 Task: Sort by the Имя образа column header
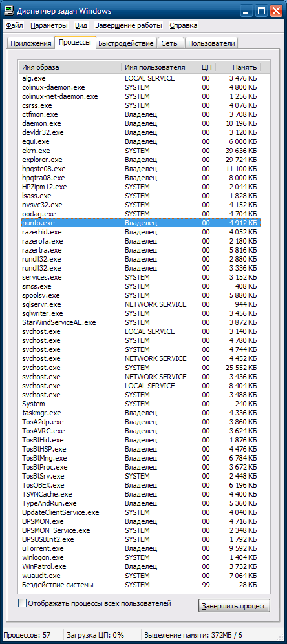click(70, 67)
